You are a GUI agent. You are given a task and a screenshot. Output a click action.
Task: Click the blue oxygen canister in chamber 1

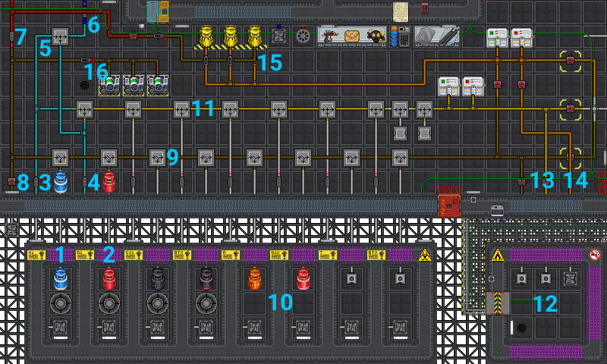click(x=60, y=279)
